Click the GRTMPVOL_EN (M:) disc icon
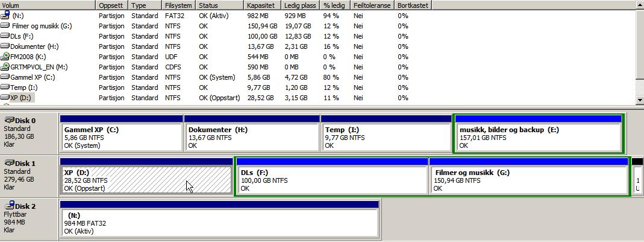The width and height of the screenshot is (644, 242). (5, 66)
